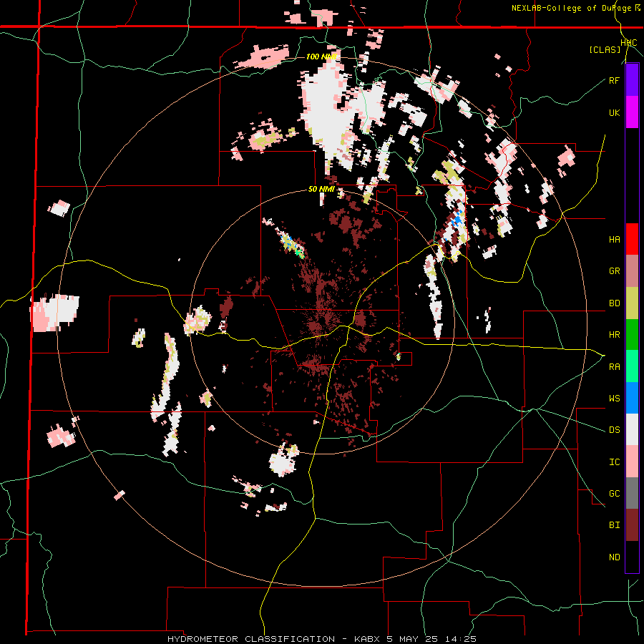This screenshot has width=644, height=644.
Task: Click the HR legend label
Action: pyautogui.click(x=614, y=335)
